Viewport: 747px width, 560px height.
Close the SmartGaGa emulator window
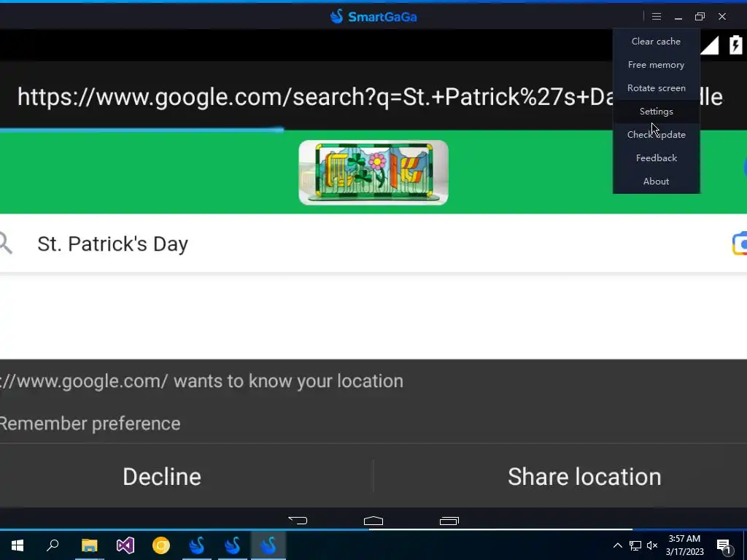coord(722,17)
